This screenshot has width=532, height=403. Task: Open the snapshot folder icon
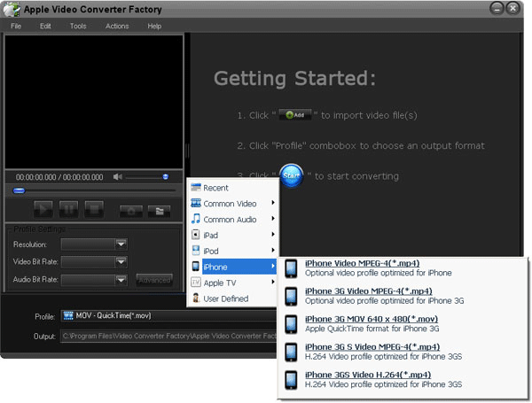coord(158,210)
